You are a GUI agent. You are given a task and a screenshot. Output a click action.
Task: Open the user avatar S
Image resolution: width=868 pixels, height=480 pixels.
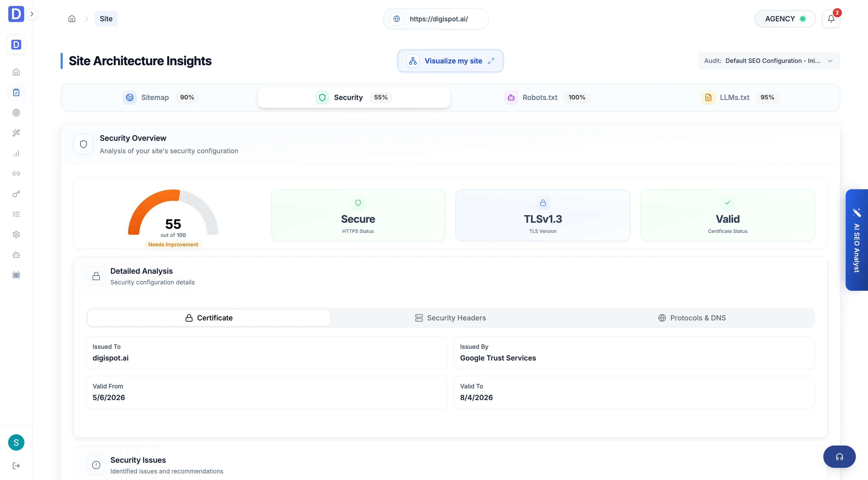tap(16, 442)
